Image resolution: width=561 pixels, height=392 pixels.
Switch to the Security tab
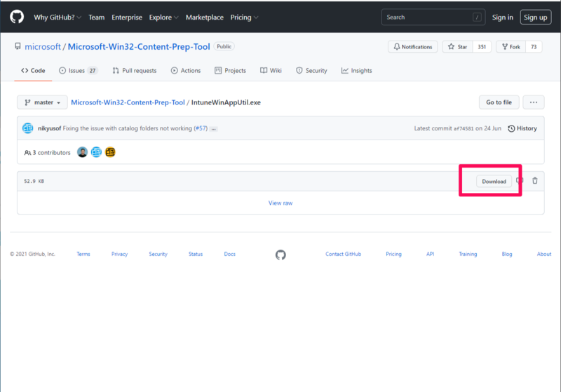311,70
